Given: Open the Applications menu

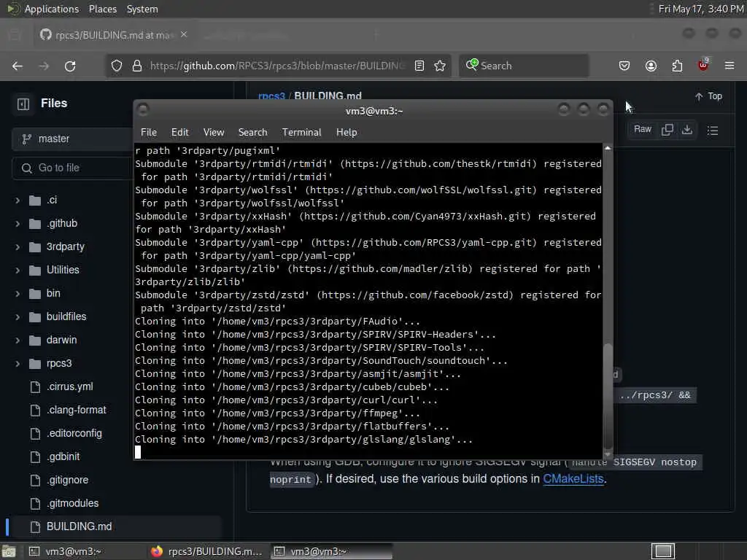Looking at the screenshot, I should [52, 9].
